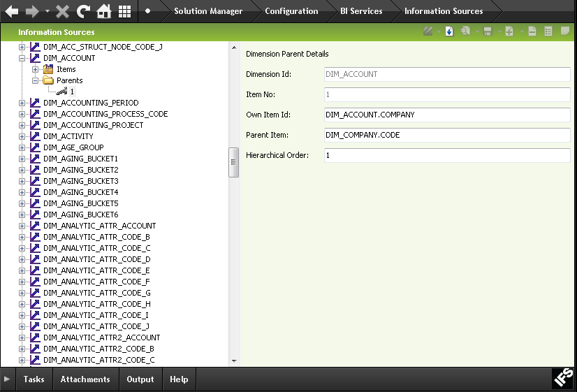Screen dimensions: 577x392
Task: Click the Refresh icon in navigation bar
Action: 83,11
